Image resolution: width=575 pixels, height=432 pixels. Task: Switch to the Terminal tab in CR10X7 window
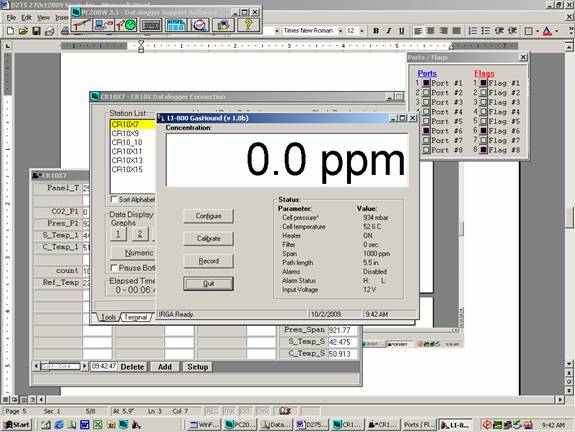coord(135,317)
